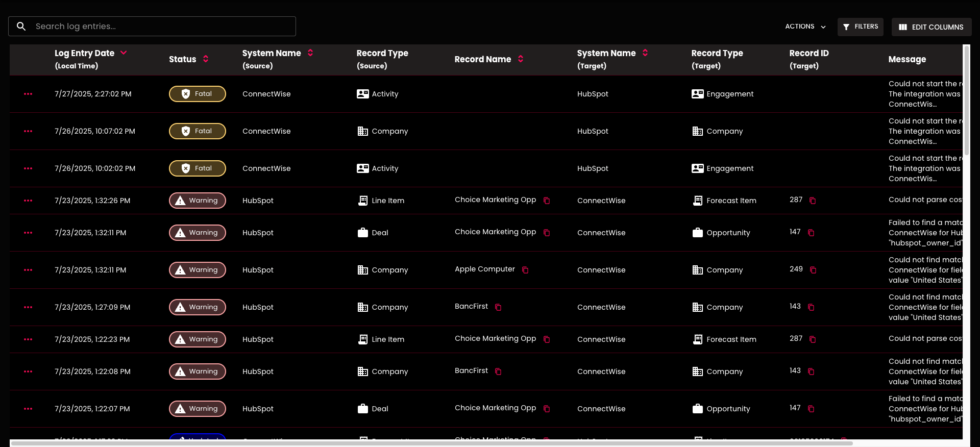Click the Fatal status badge on 7/26 10:02:02 PM

pos(198,168)
